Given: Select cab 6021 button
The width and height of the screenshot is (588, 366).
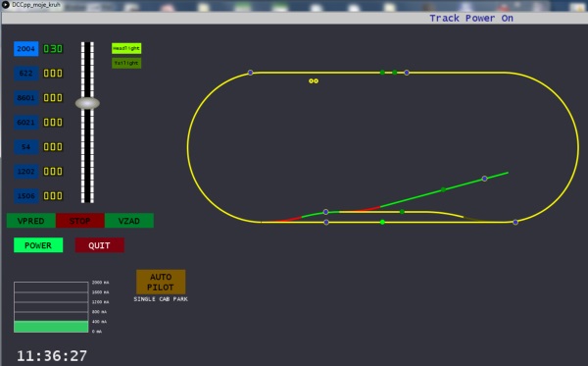Looking at the screenshot, I should coord(25,123).
